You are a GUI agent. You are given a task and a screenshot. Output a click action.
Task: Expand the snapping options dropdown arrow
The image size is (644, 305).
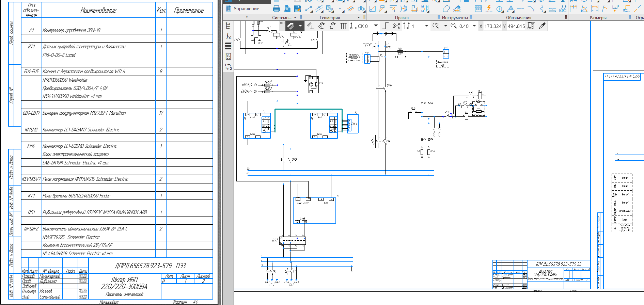[x=300, y=26]
